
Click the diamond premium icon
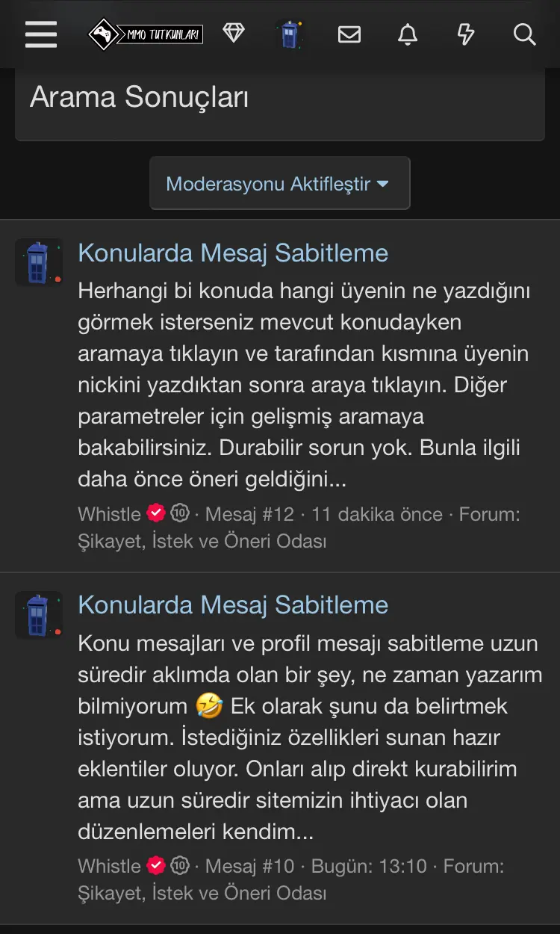click(x=234, y=34)
